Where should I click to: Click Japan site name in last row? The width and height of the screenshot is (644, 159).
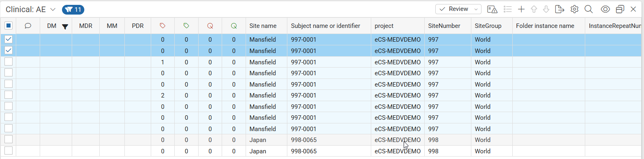pyautogui.click(x=258, y=151)
